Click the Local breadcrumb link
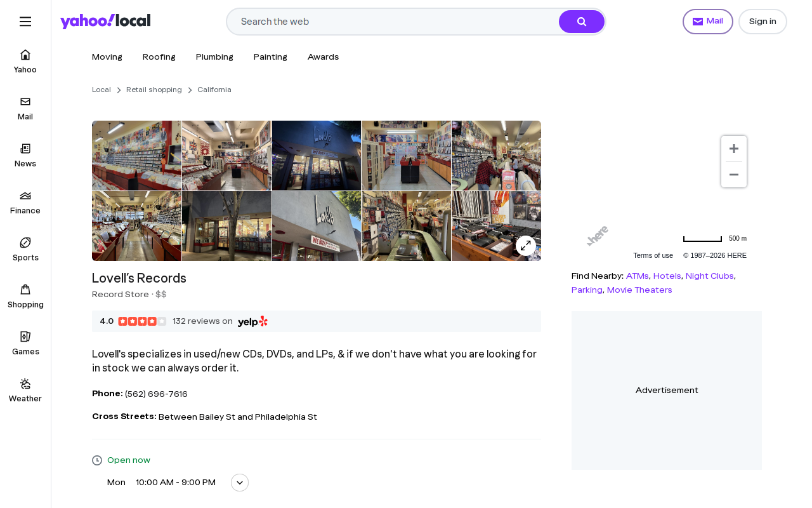The width and height of the screenshot is (812, 508). pyautogui.click(x=101, y=90)
